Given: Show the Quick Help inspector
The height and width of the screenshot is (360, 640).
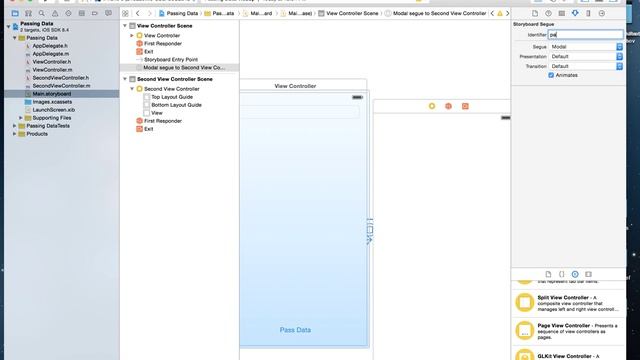Looking at the screenshot, I should [x=548, y=13].
